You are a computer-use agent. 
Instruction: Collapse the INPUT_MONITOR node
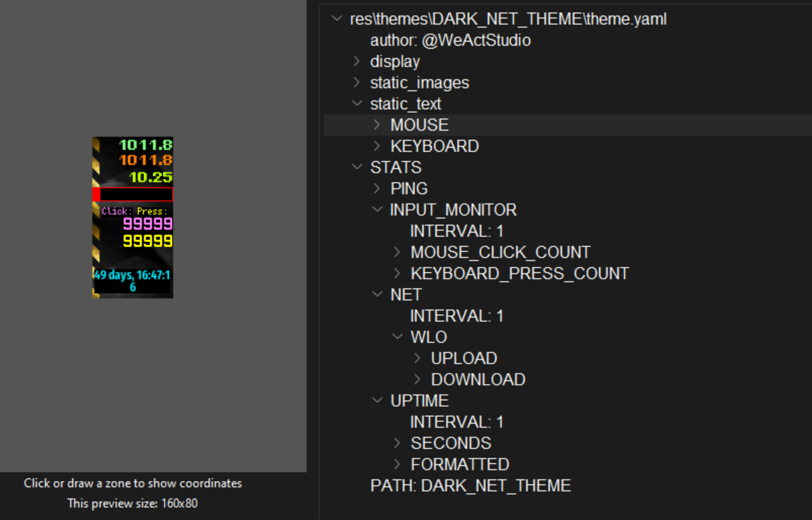377,209
